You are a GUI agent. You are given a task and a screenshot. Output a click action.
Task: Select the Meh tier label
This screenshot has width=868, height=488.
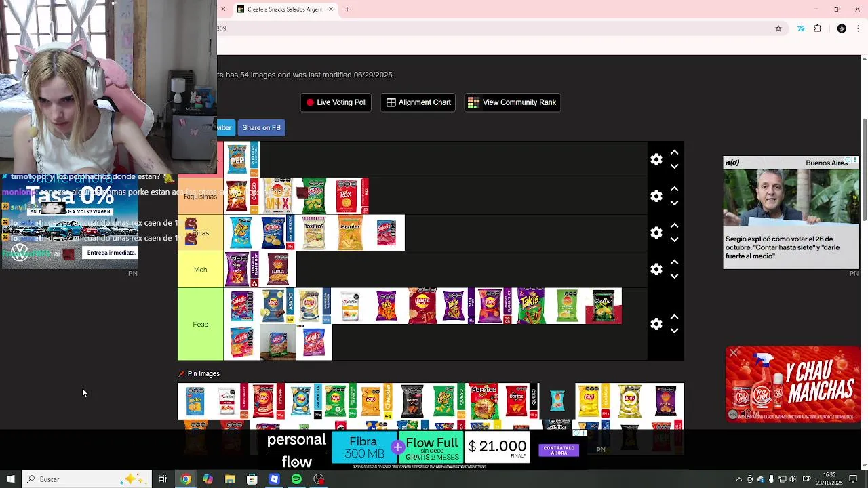pos(200,269)
